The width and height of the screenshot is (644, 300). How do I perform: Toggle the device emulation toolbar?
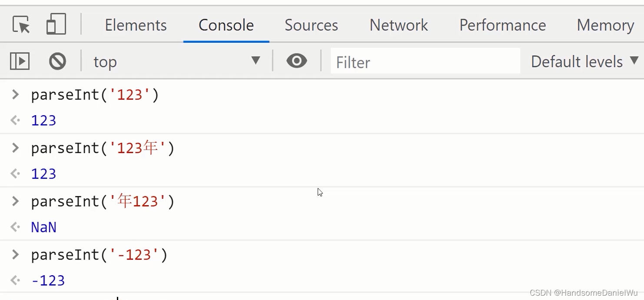pos(56,25)
